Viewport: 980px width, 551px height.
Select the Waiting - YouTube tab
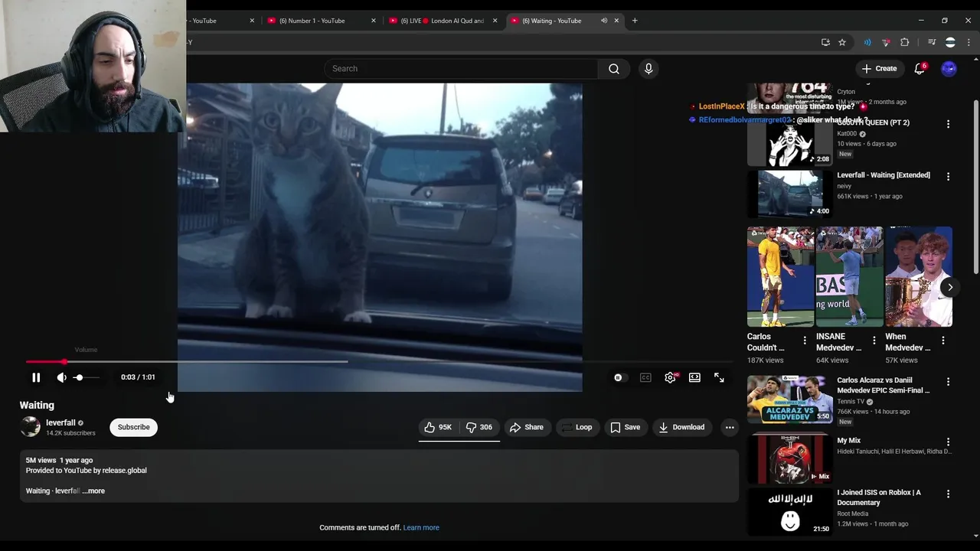(551, 21)
